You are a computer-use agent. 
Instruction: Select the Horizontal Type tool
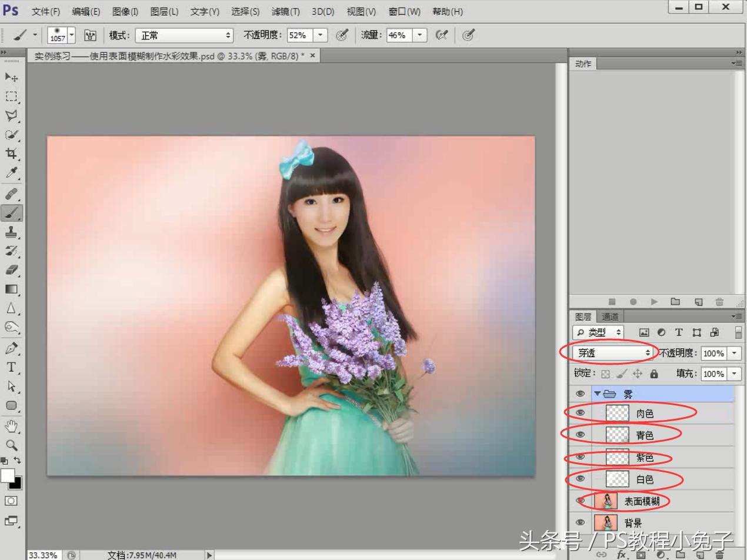point(11,368)
